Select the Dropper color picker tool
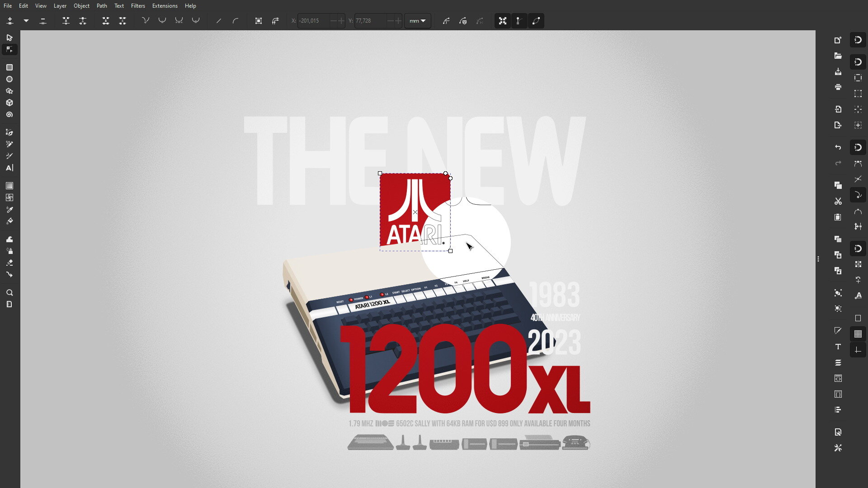The height and width of the screenshot is (488, 868). coord(9,210)
